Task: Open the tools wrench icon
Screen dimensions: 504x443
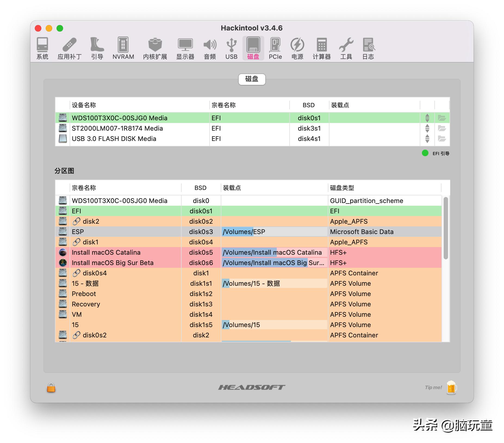Action: (x=346, y=48)
